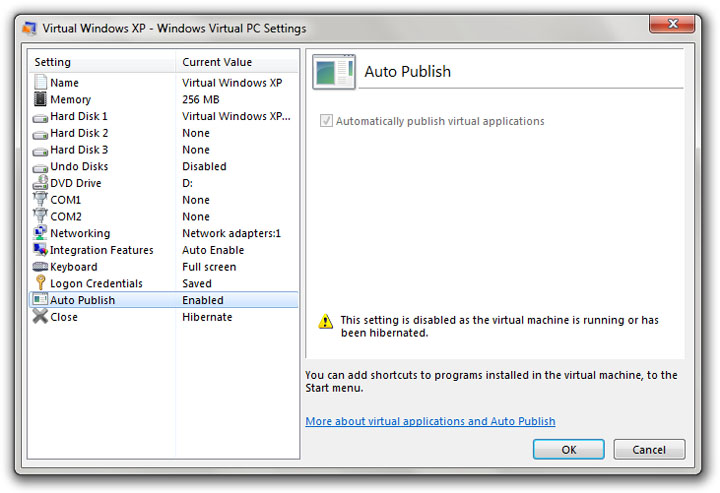The image size is (720, 493).
Task: Click the DVD Drive disc icon
Action: click(x=40, y=183)
